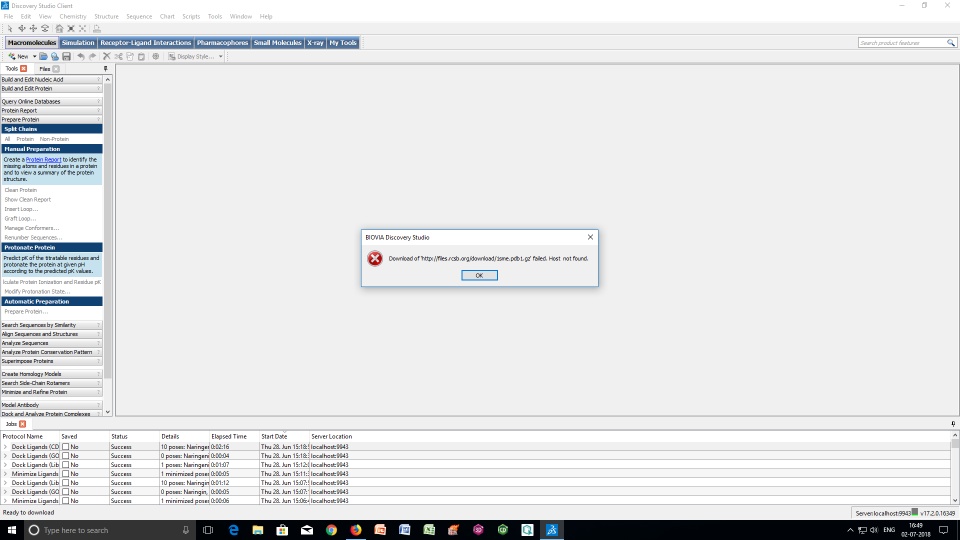Check Saved box for Dock Ligands 0:01:07 job
The width and height of the screenshot is (960, 540).
coord(66,465)
